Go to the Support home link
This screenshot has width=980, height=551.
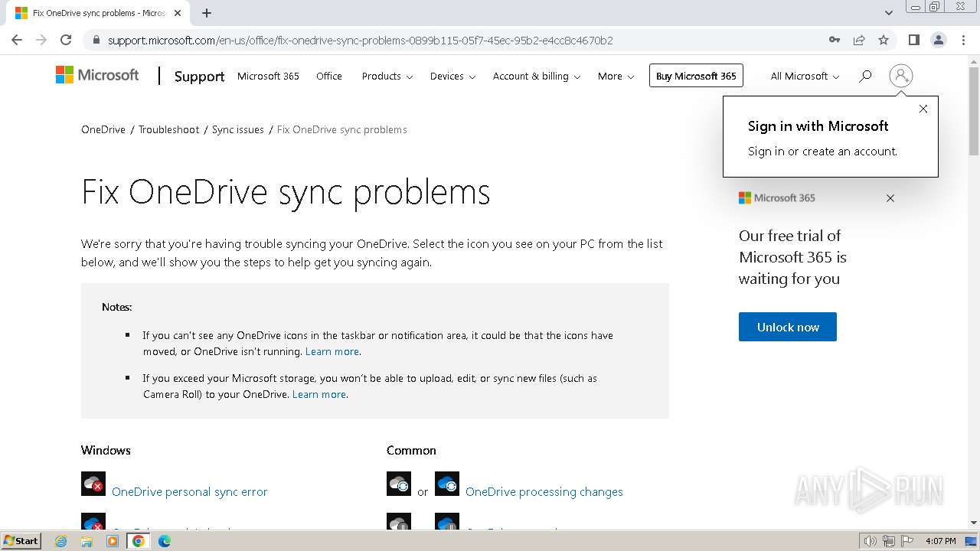coord(199,77)
